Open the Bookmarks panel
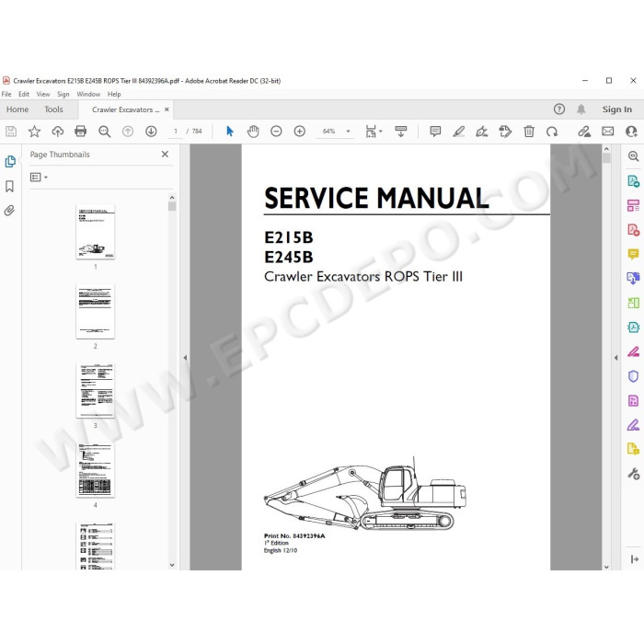Image resolution: width=644 pixels, height=644 pixels. click(9, 186)
